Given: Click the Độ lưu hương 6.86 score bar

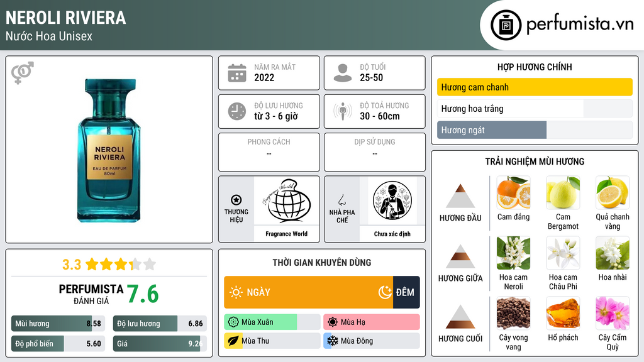Looking at the screenshot, I should click(x=160, y=324).
